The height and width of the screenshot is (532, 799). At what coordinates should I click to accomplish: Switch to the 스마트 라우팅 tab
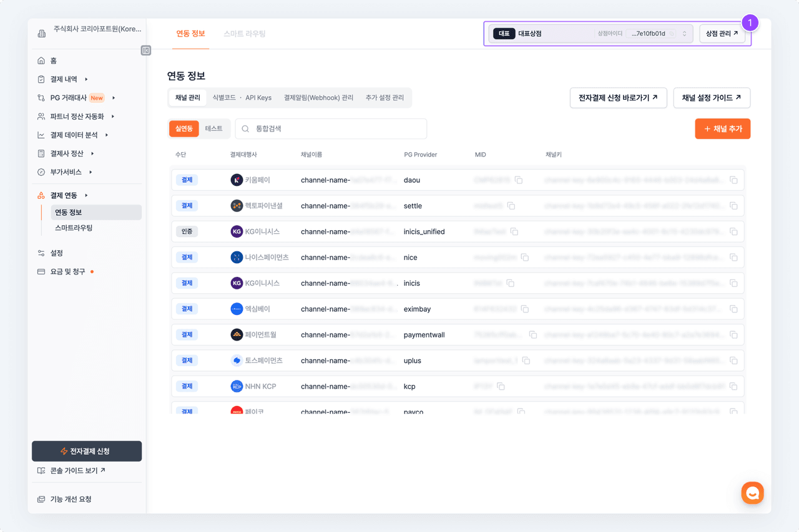244,34
